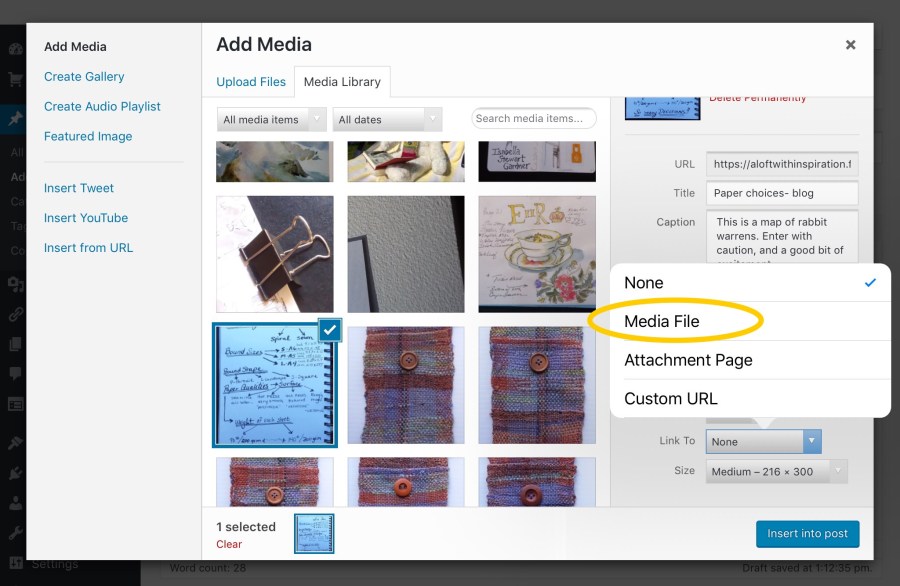The image size is (900, 586).
Task: Uncheck the blue checkmark on selected image
Action: [329, 330]
